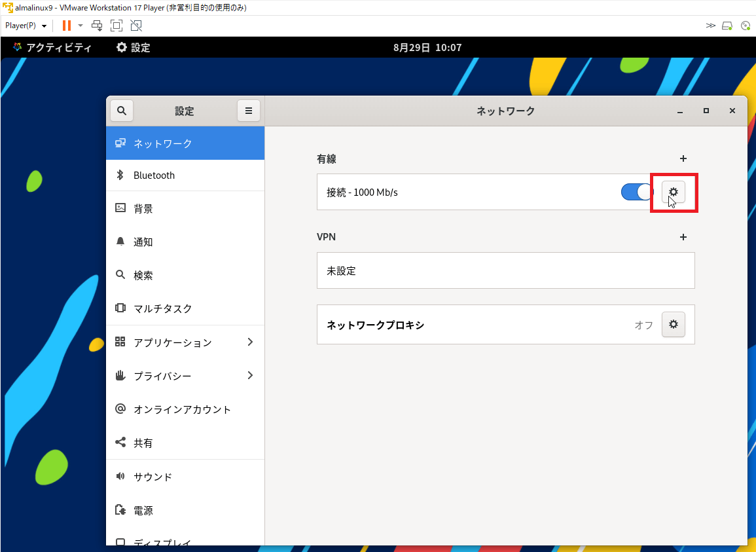Expand the アプリケーション submenu chevron

pos(250,342)
